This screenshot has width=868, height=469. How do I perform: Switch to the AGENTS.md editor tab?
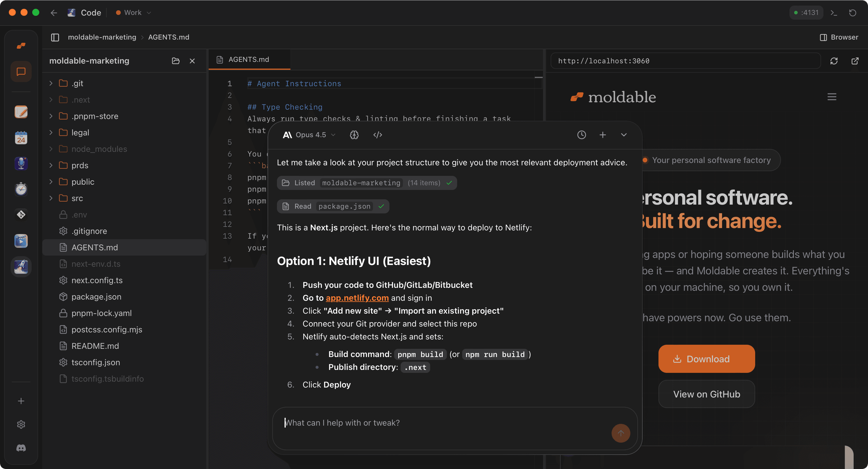tap(249, 59)
